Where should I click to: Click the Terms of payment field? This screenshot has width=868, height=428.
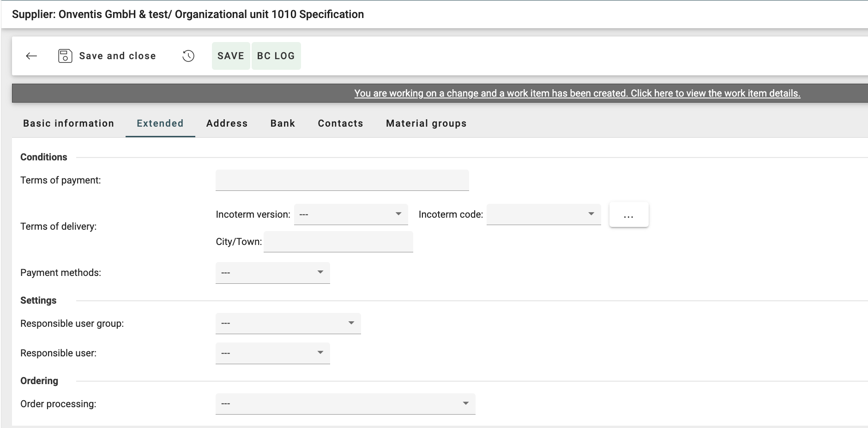342,180
